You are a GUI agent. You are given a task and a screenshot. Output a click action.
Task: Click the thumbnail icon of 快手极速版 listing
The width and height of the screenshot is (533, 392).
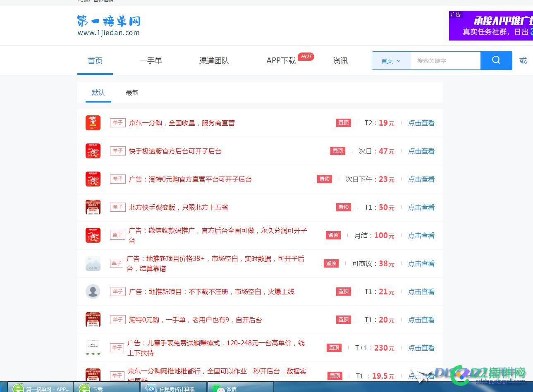coord(93,151)
